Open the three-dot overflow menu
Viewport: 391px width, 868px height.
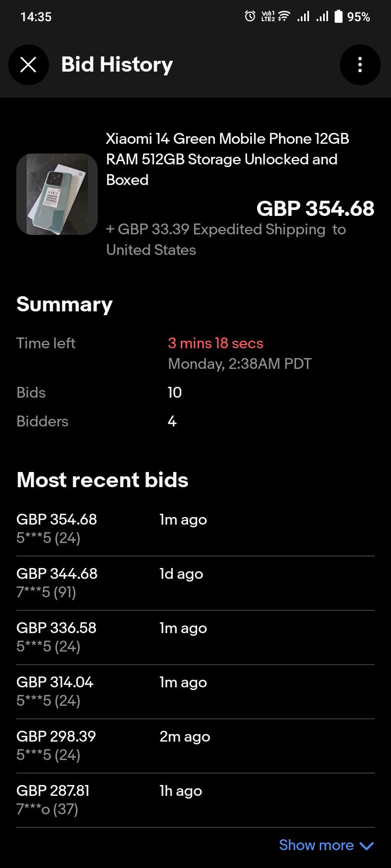(360, 65)
